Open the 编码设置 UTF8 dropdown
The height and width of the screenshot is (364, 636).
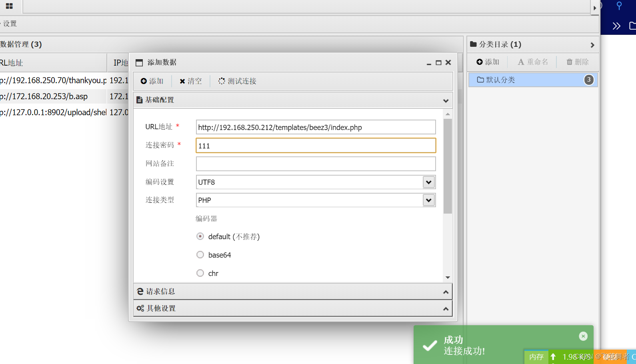point(428,182)
